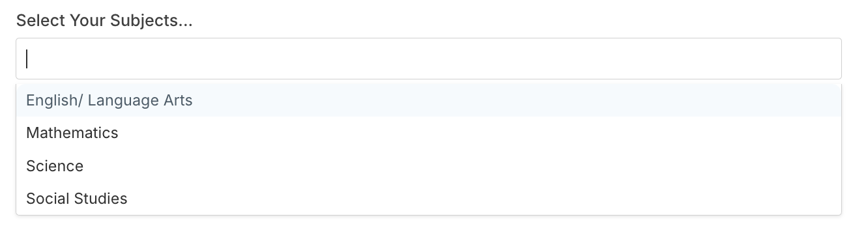
Task: Choose the highlighted English/ Language Arts entry
Action: [x=429, y=100]
